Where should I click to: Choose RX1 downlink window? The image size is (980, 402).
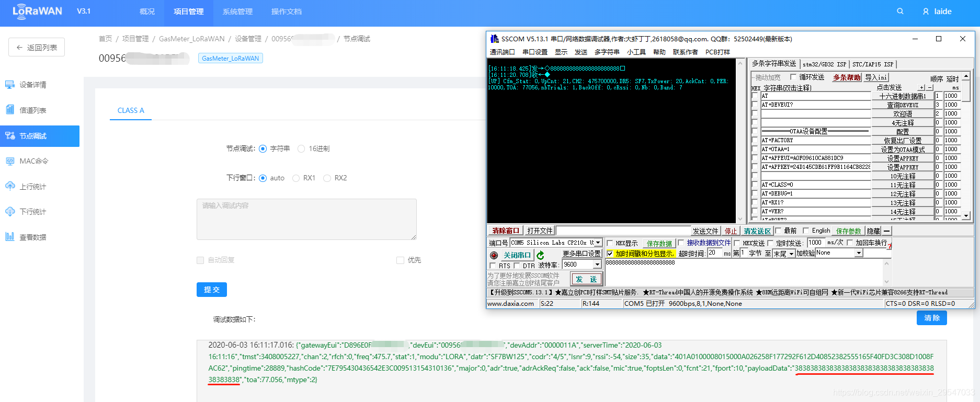pyautogui.click(x=296, y=178)
